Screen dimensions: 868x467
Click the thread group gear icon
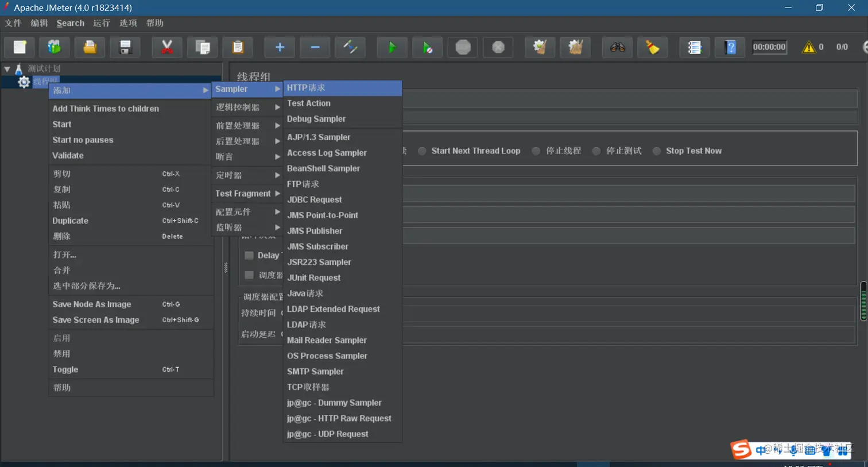point(24,82)
